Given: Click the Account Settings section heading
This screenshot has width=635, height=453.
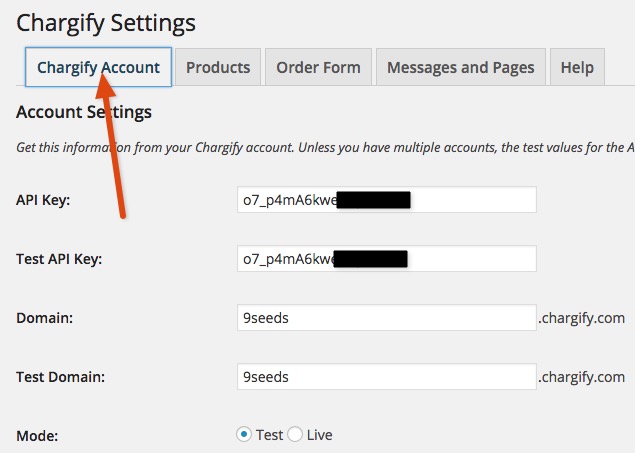Looking at the screenshot, I should [x=84, y=112].
